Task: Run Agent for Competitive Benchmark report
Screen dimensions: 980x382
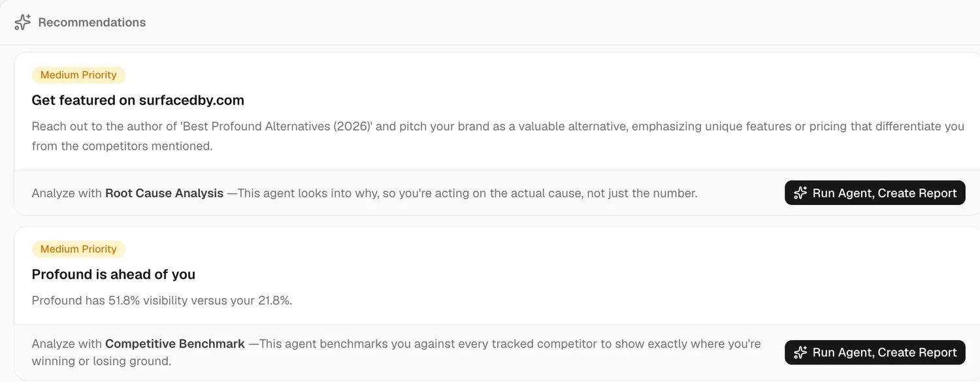Action: click(x=875, y=353)
